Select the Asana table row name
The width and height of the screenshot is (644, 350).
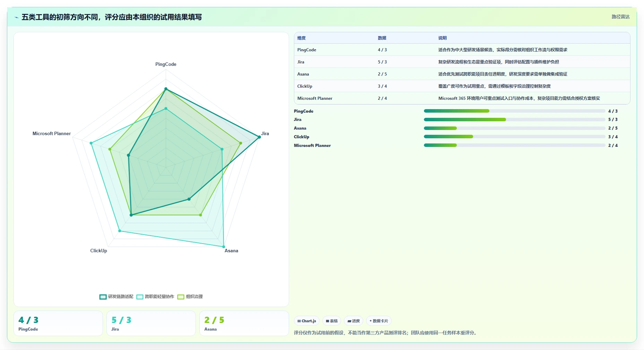pos(303,74)
